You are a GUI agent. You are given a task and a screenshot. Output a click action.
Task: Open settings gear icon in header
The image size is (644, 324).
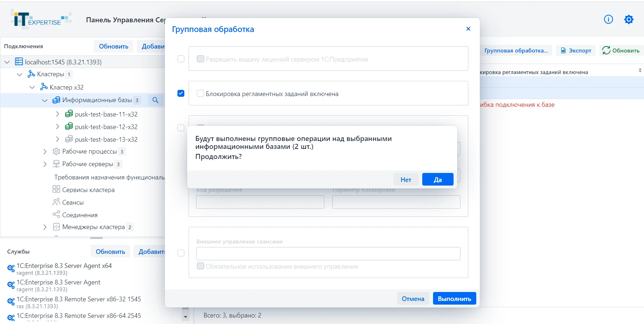[629, 19]
